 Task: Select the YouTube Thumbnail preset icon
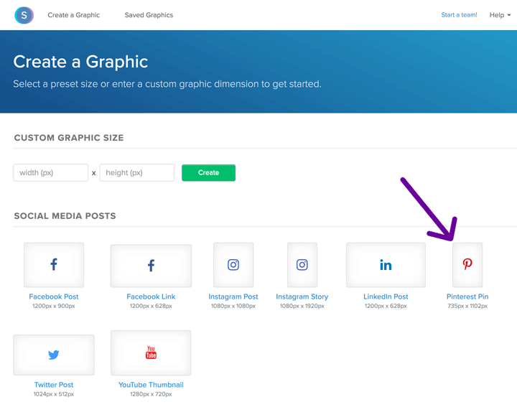(x=151, y=353)
